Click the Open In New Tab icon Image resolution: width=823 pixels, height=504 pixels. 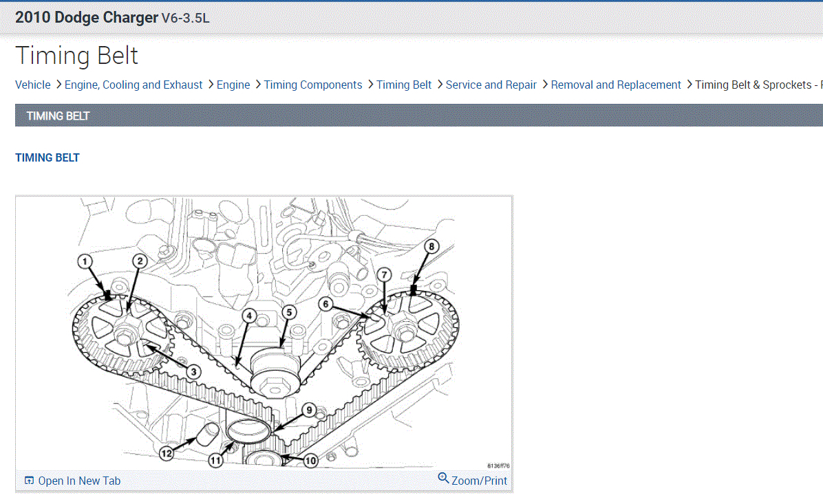[30, 481]
